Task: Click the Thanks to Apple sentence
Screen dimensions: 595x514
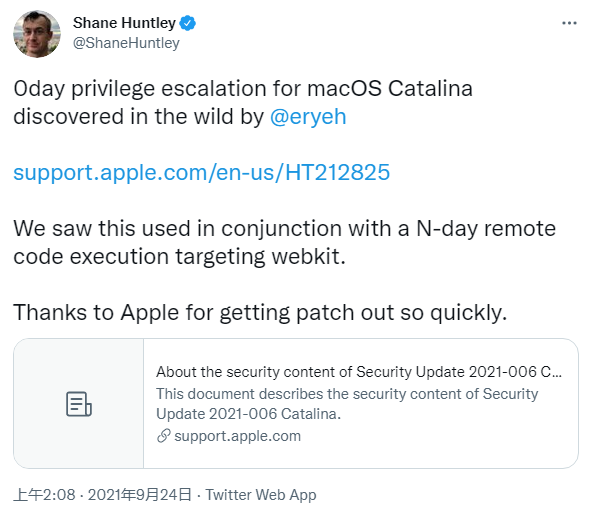Action: [x=260, y=313]
